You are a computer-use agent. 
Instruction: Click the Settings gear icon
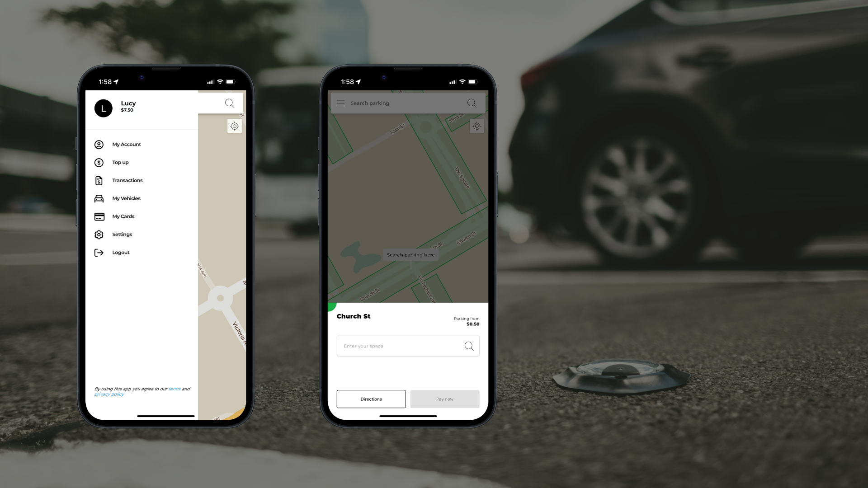tap(99, 234)
